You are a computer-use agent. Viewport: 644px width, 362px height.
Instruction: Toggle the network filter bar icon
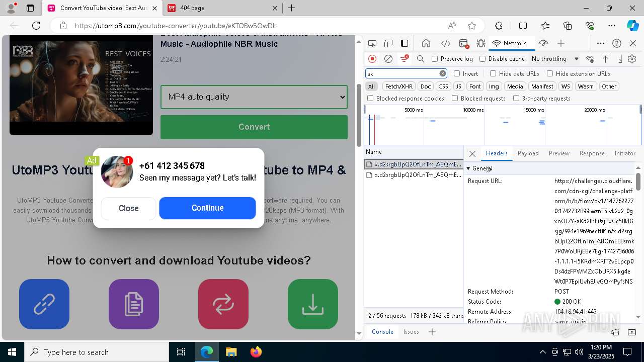pos(405,59)
